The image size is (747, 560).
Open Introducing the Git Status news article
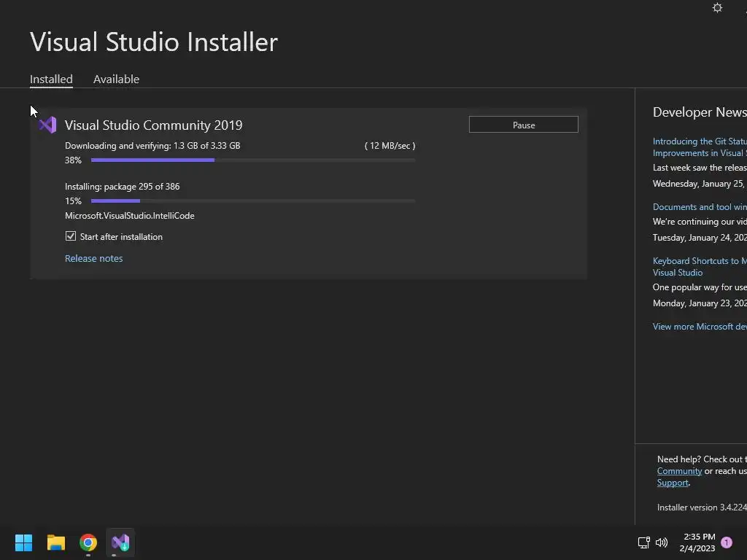tap(700, 147)
